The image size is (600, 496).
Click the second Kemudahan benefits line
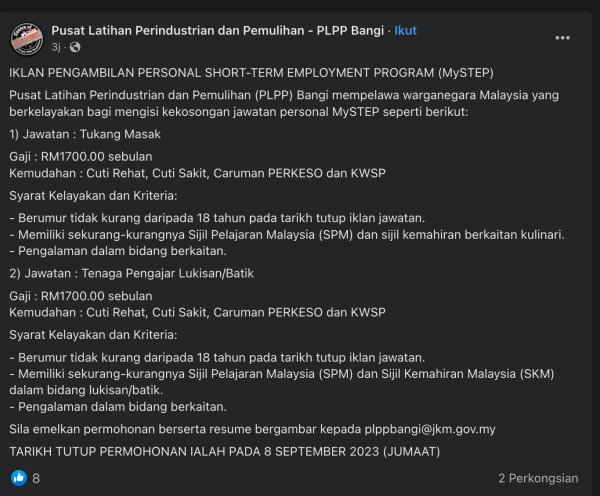196,312
